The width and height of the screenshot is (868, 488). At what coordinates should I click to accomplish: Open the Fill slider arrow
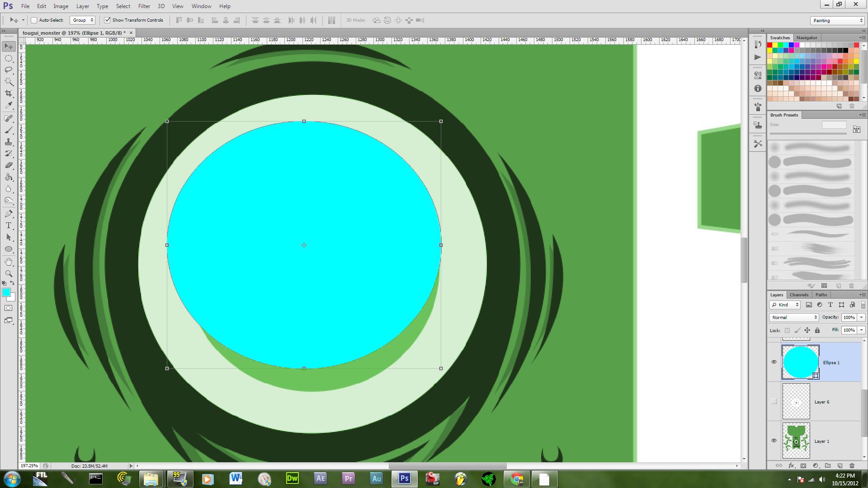pyautogui.click(x=862, y=330)
